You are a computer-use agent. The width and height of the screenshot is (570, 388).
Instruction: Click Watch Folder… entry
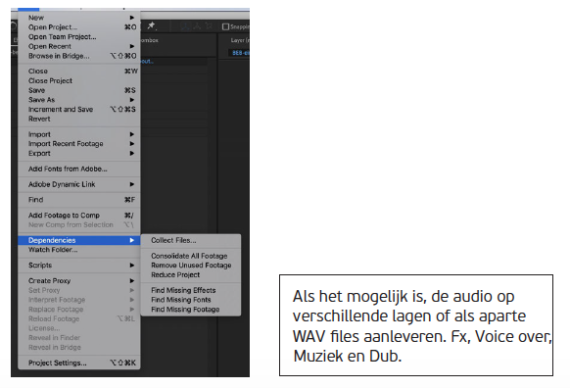[79, 250]
